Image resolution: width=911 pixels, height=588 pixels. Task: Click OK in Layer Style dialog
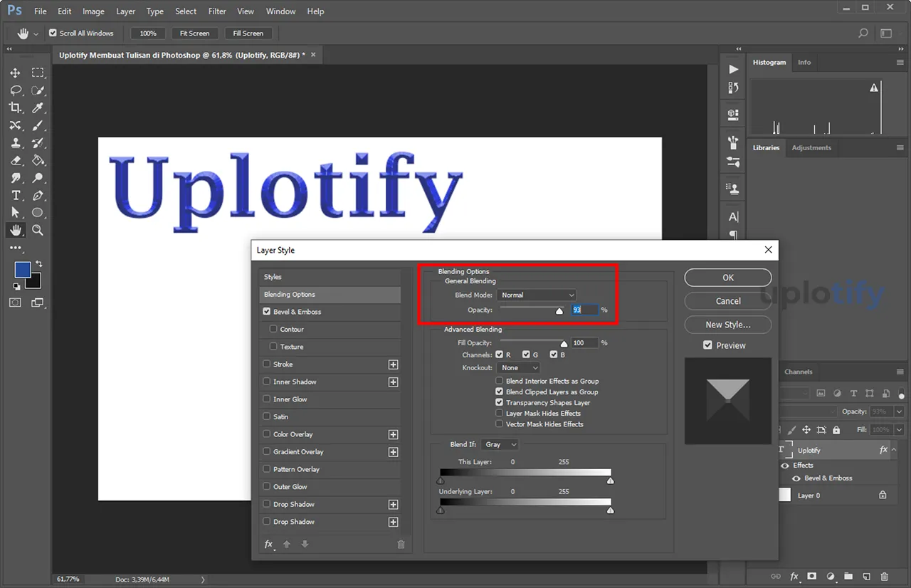coord(728,278)
